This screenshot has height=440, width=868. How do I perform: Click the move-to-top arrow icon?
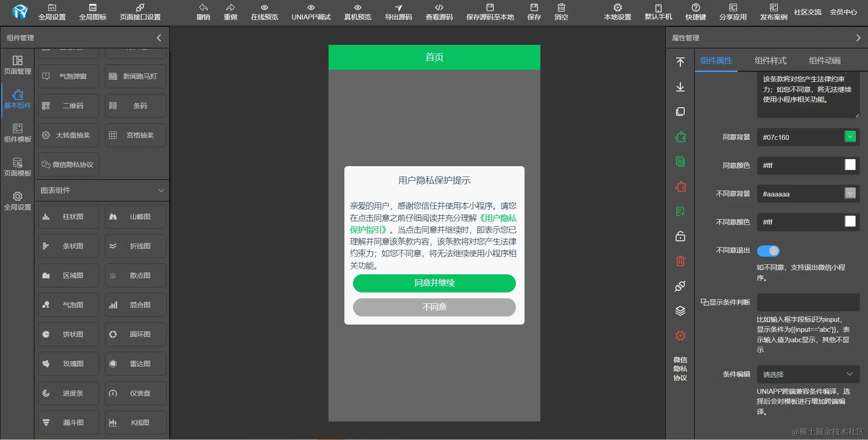680,62
